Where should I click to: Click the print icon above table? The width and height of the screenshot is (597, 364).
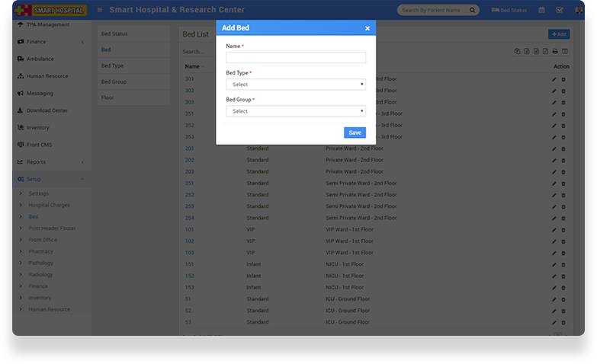(555, 51)
